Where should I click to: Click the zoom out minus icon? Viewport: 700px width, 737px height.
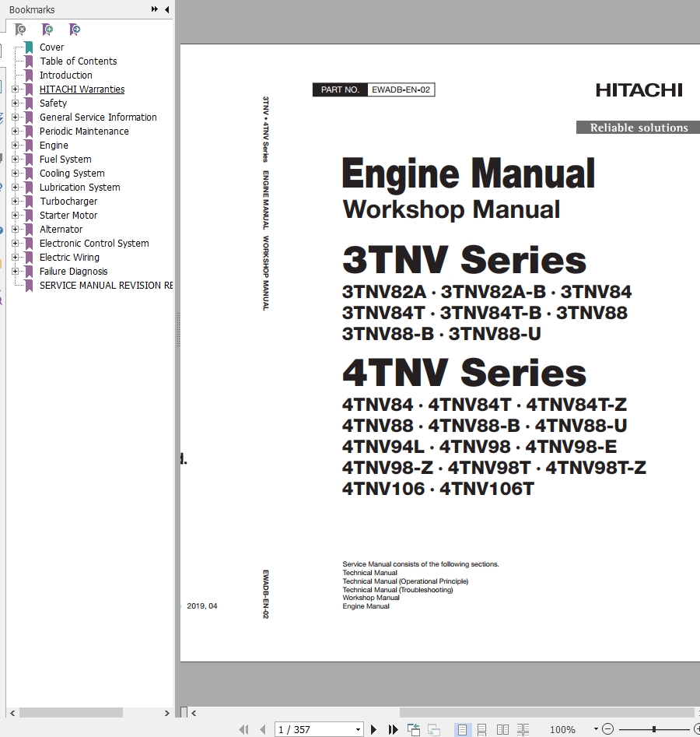click(x=607, y=729)
